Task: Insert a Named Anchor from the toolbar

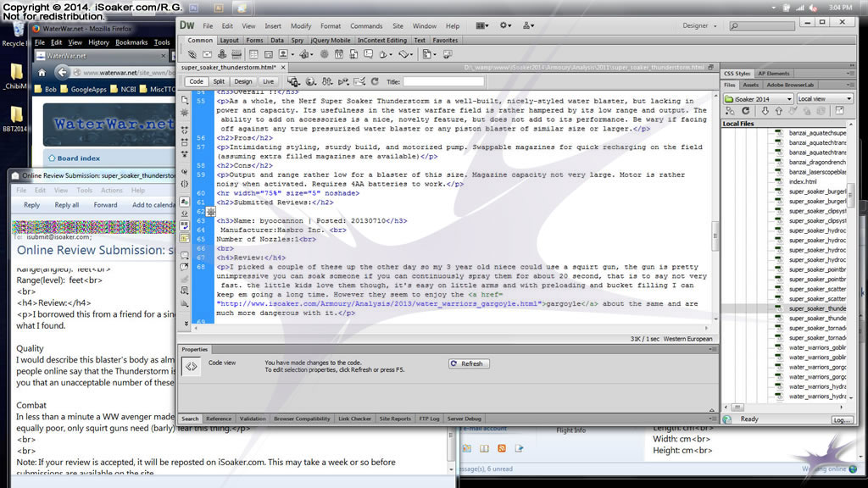Action: click(x=221, y=54)
